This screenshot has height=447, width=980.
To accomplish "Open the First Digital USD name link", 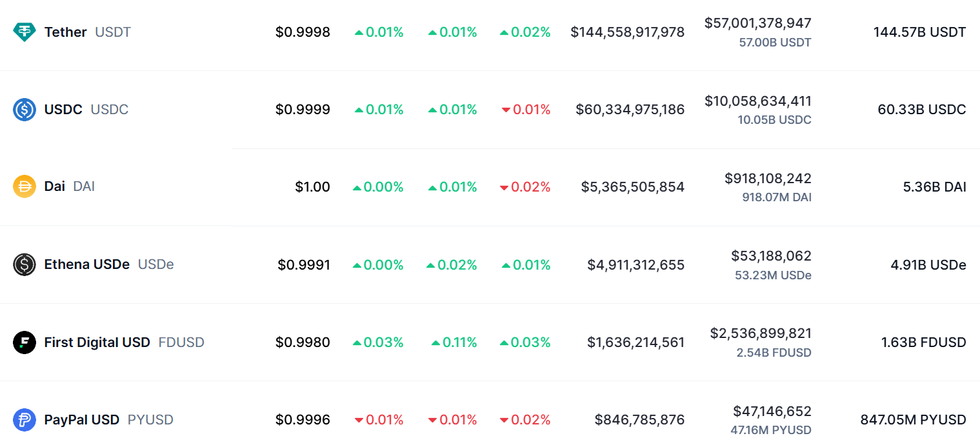I will (124, 342).
